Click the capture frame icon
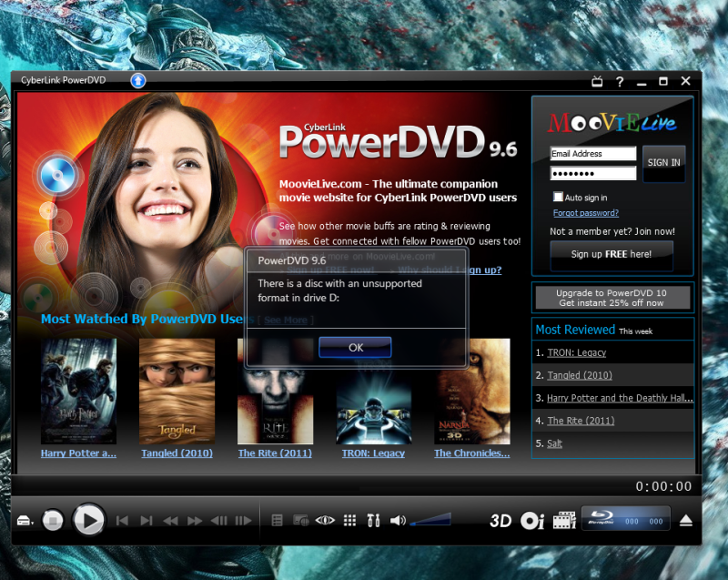The height and width of the screenshot is (580, 728). (301, 521)
